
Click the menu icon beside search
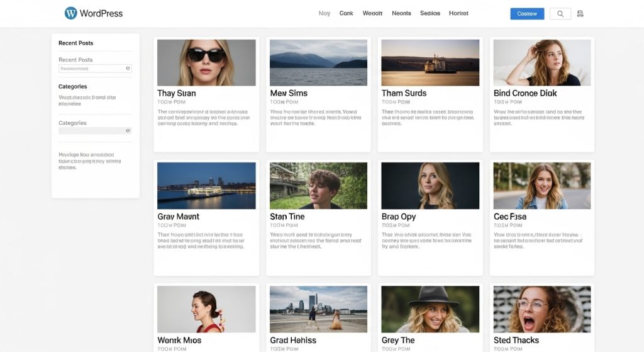coord(580,14)
